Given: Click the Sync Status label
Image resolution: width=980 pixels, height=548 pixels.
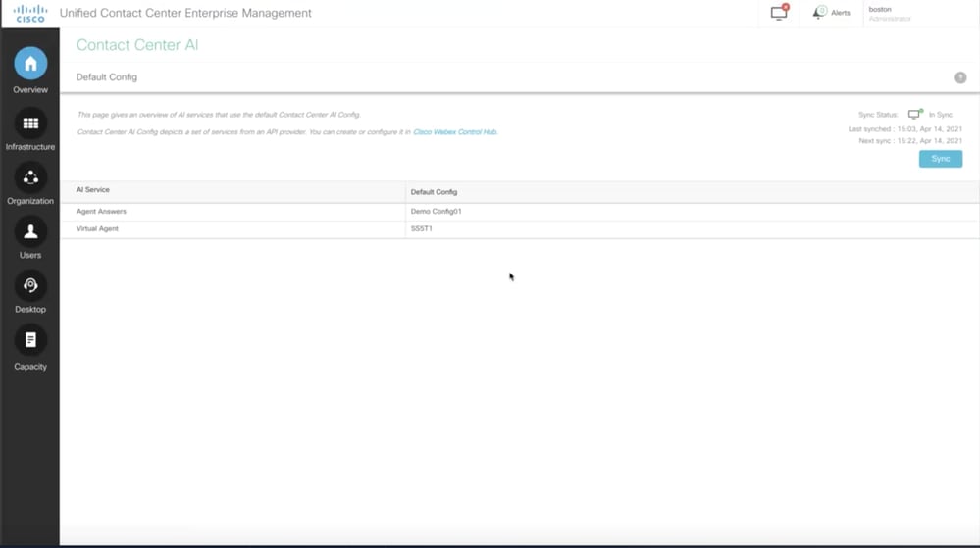Looking at the screenshot, I should pos(878,115).
